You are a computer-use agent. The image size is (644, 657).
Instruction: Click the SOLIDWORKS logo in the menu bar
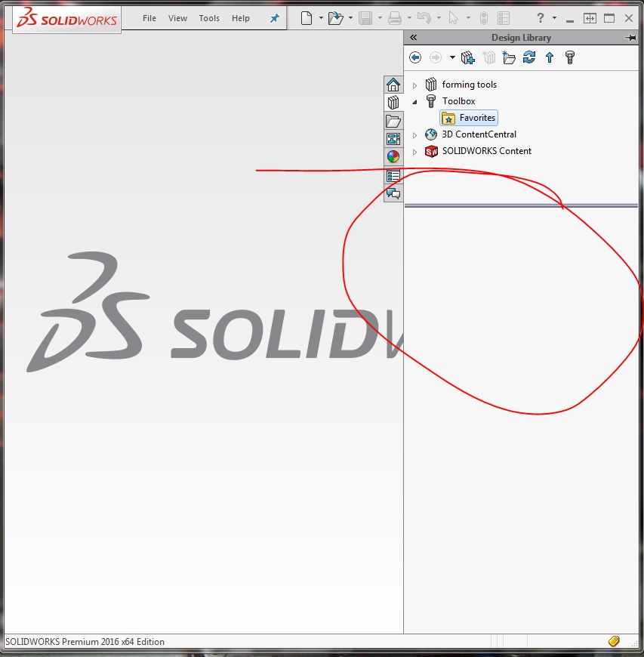67,18
